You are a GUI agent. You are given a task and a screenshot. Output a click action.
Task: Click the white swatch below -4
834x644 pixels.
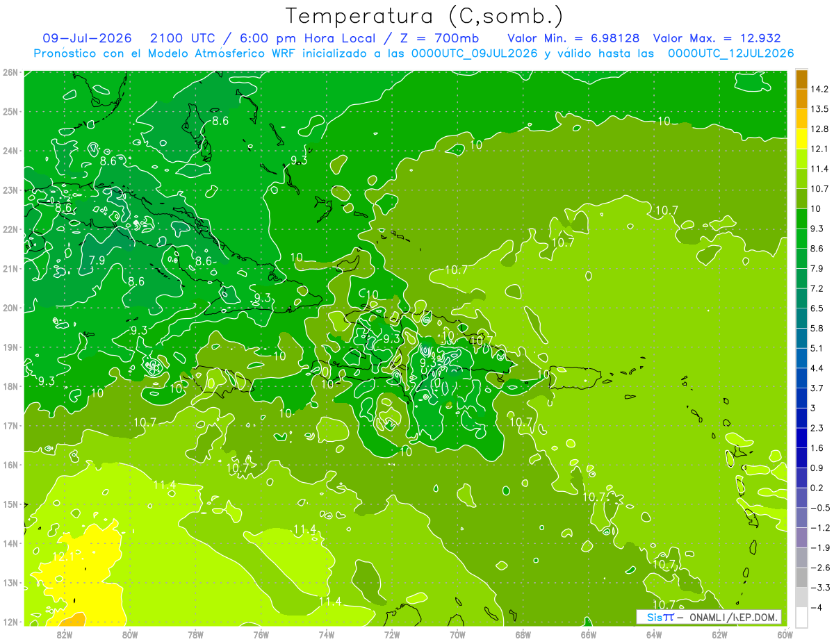[801, 617]
